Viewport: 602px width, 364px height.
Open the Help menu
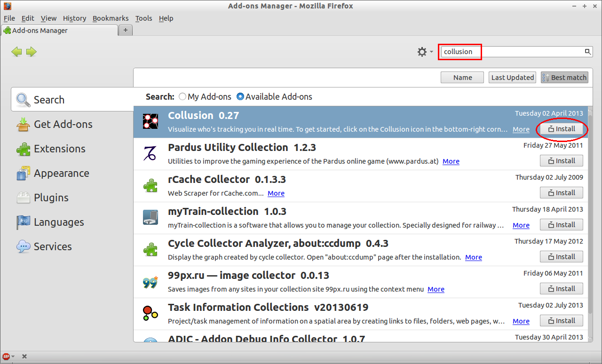166,18
